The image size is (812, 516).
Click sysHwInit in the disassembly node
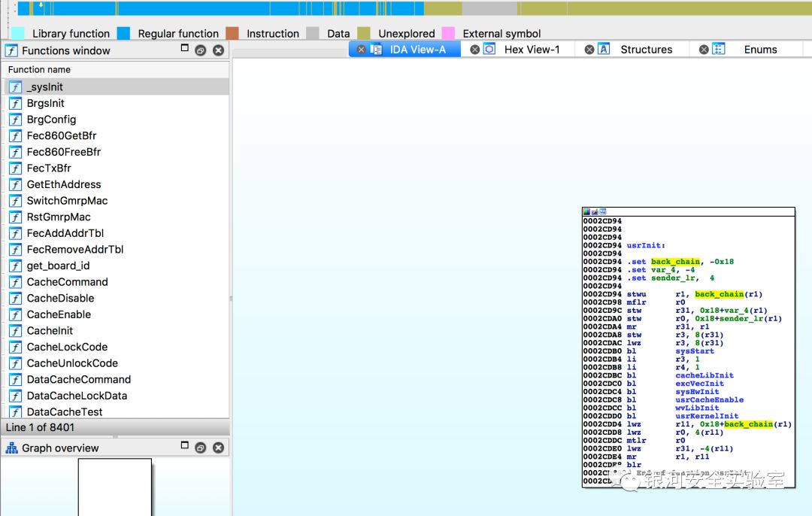(697, 392)
